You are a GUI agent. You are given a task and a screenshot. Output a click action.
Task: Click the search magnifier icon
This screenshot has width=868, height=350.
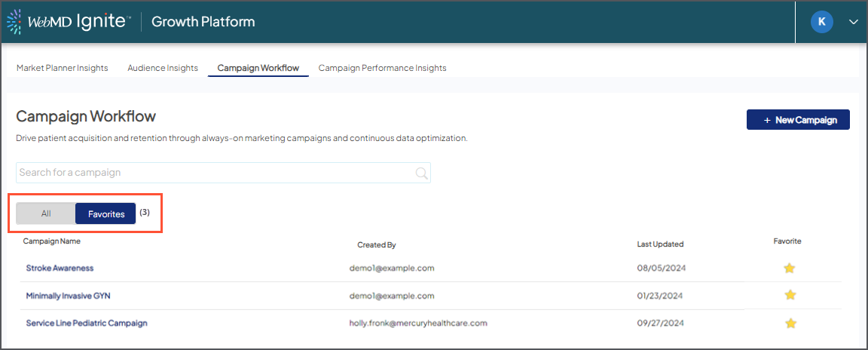[x=421, y=173]
